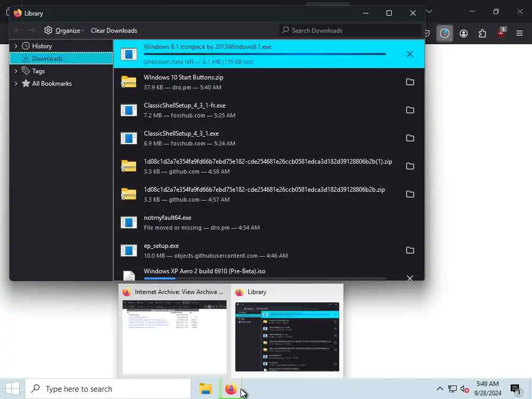Open the notification center icon
The image size is (532, 399).
click(x=516, y=389)
